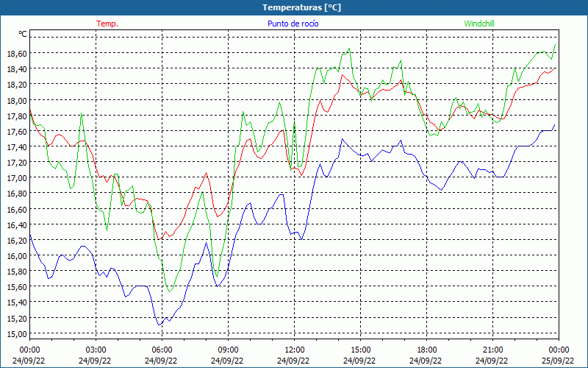The height and width of the screenshot is (368, 588).
Task: Select the blue 'Punto de rocío' legend label
Action: tap(293, 24)
